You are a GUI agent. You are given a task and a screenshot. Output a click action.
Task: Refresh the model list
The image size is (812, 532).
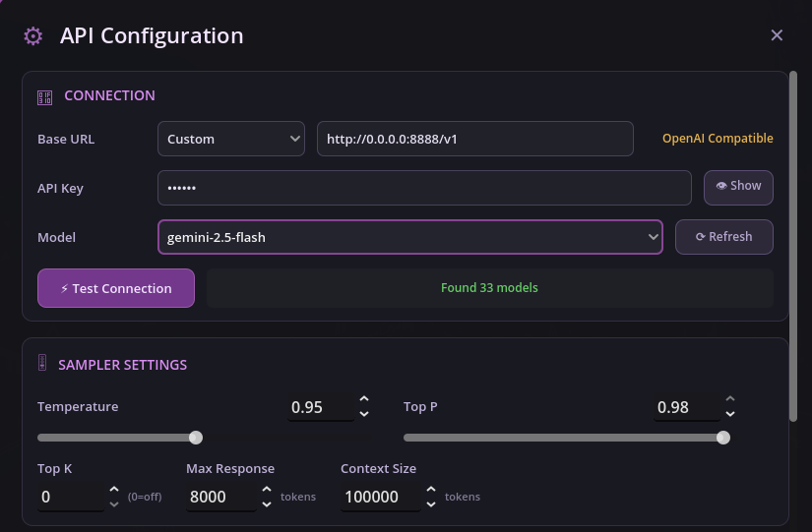click(x=724, y=237)
